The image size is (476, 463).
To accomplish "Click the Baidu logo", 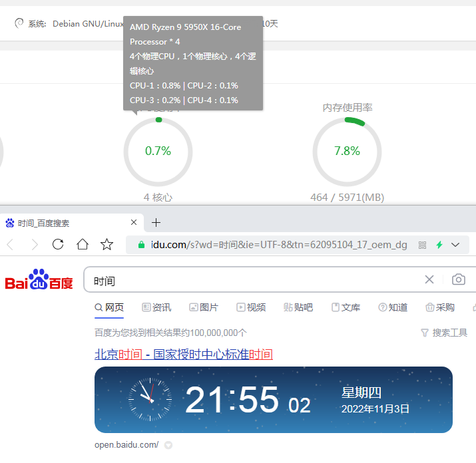I will [x=39, y=280].
